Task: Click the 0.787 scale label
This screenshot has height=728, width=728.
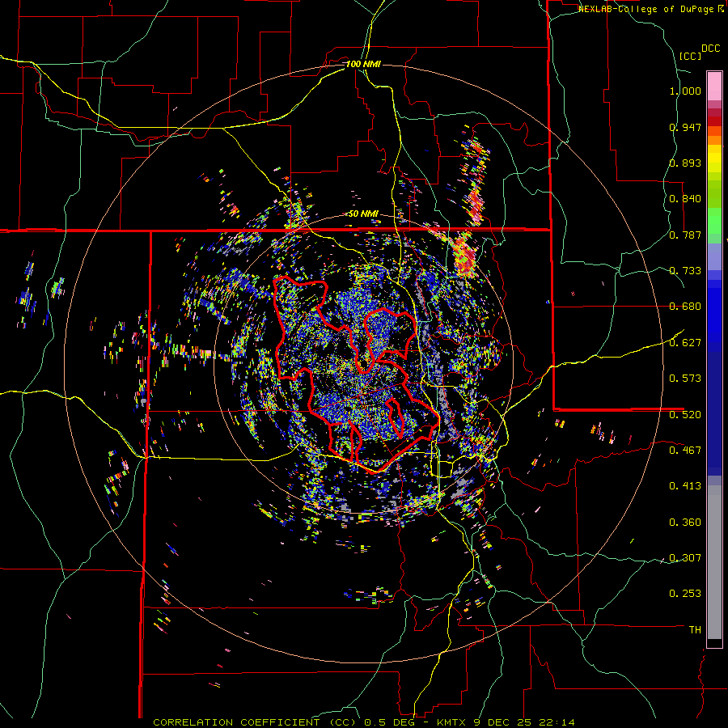Action: [685, 235]
